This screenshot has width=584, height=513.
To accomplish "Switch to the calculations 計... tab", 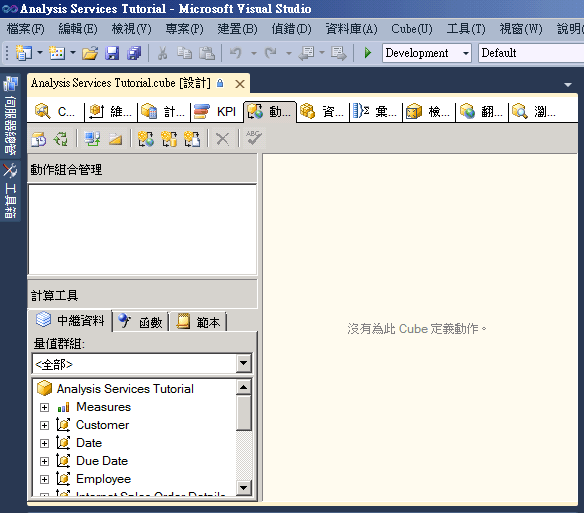I will pyautogui.click(x=164, y=111).
